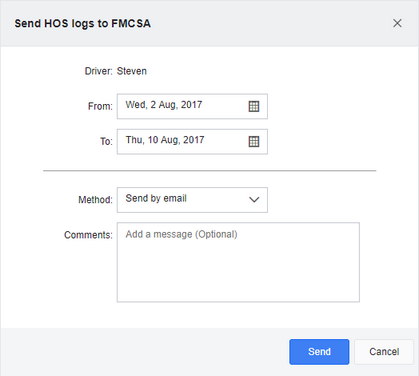Open the To date calendar picker icon
419x376 pixels.
click(254, 142)
